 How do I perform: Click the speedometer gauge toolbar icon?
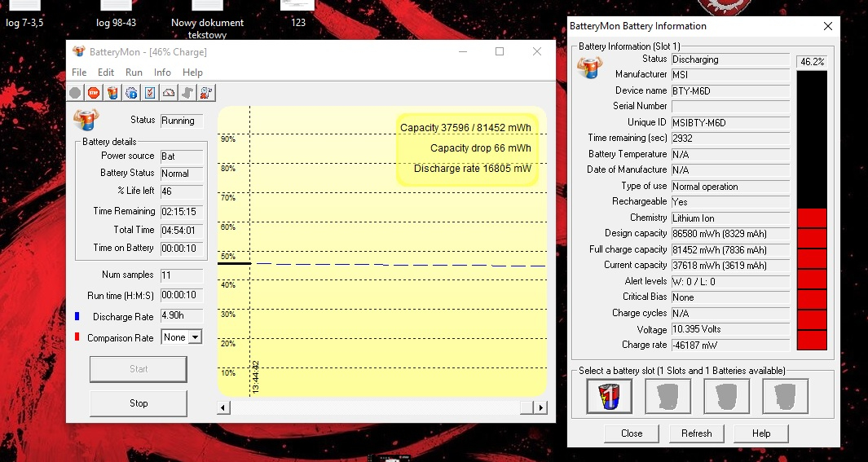point(169,93)
